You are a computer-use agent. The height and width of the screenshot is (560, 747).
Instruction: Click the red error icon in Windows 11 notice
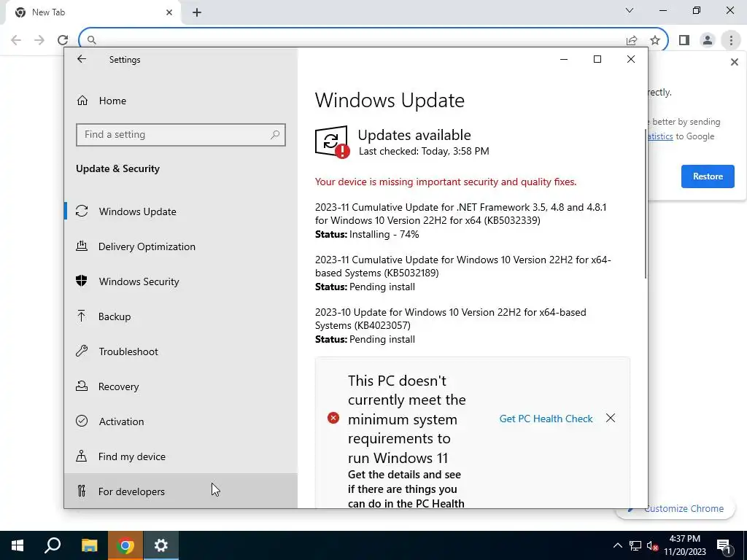click(x=333, y=418)
